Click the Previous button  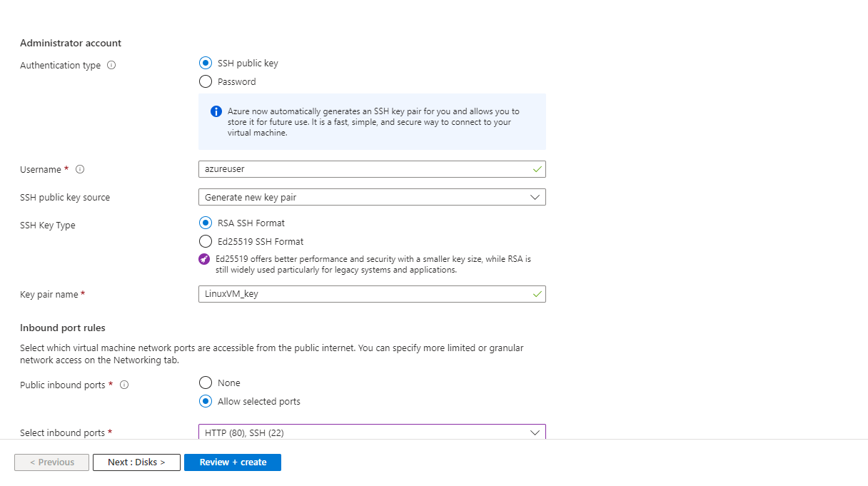[51, 462]
